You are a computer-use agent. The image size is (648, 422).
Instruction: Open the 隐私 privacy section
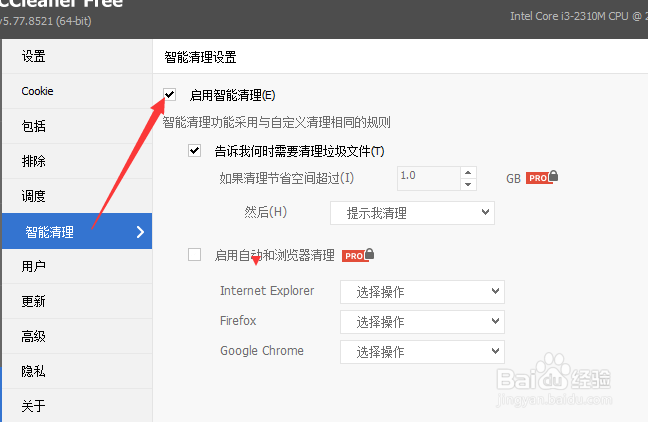pyautogui.click(x=77, y=371)
